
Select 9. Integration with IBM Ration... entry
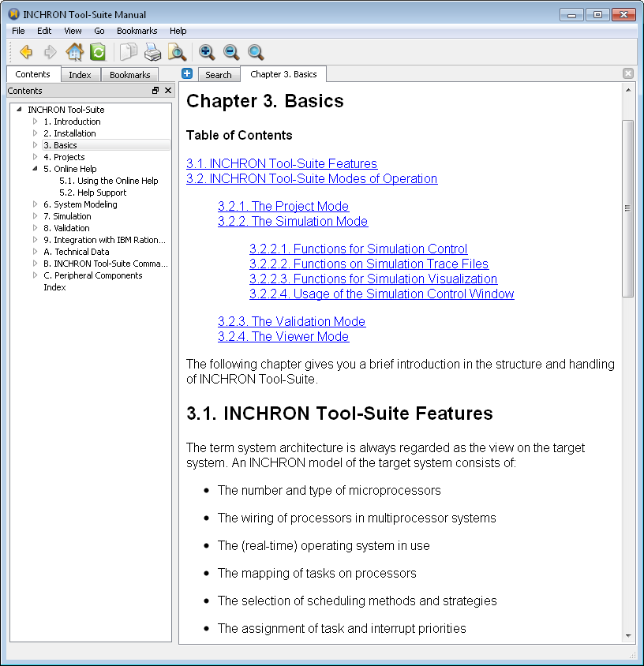(104, 240)
